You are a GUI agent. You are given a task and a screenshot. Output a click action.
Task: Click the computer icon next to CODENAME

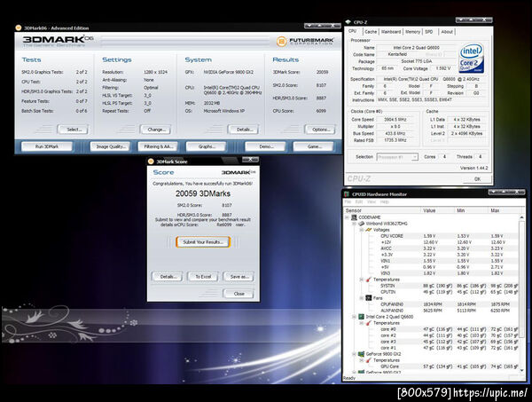click(354, 217)
